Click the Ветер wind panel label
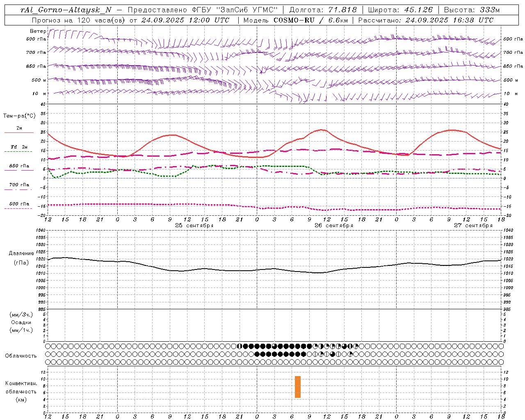The height and width of the screenshot is (420, 525). coord(38,31)
